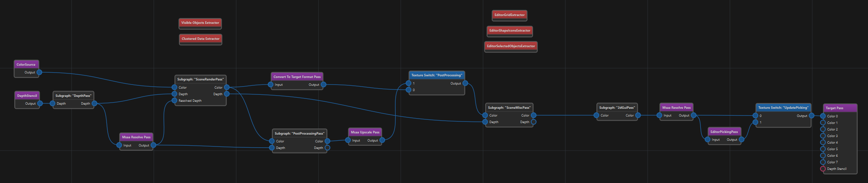This screenshot has height=183, width=868.
Task: Click Convert To Target Format Output pin
Action: 324,85
